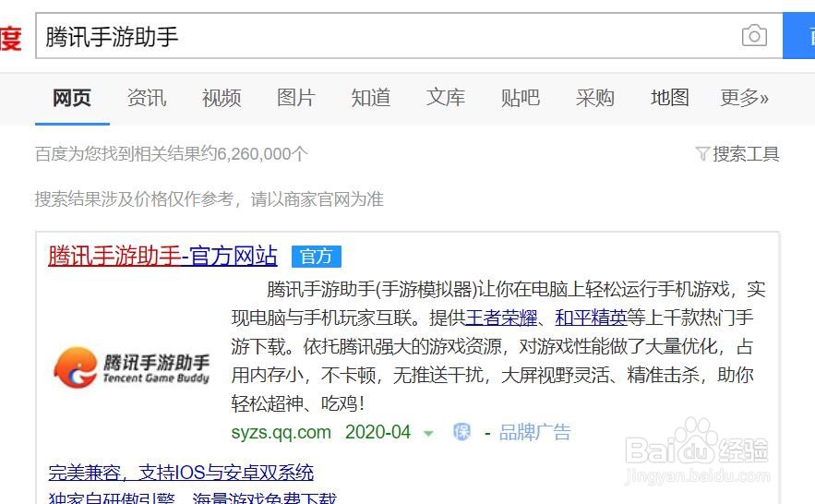815x504 pixels.
Task: Switch to the 地图 tab
Action: [x=670, y=98]
